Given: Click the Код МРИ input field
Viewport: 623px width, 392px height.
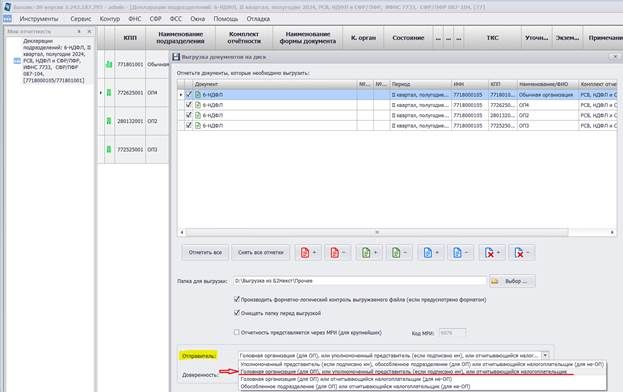Looking at the screenshot, I should (452, 333).
